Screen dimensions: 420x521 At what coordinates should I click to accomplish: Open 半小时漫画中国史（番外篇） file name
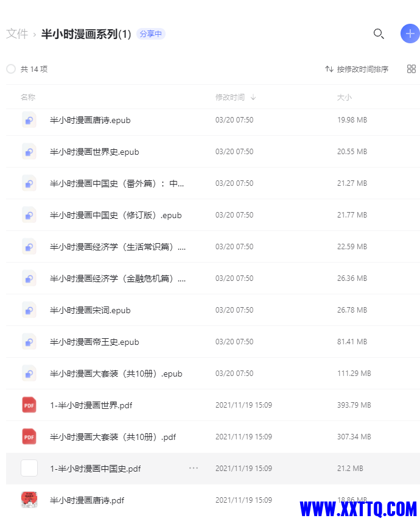pyautogui.click(x=117, y=183)
